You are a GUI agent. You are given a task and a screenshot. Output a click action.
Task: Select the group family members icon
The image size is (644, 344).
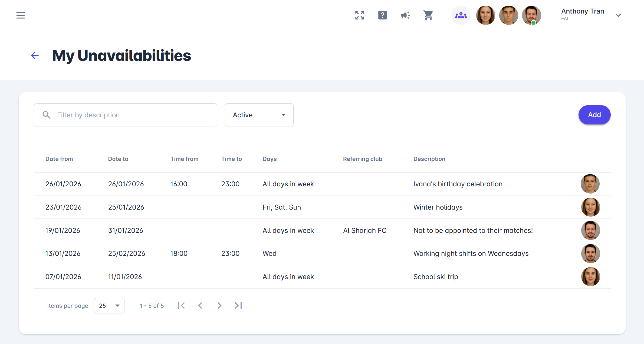coord(461,15)
